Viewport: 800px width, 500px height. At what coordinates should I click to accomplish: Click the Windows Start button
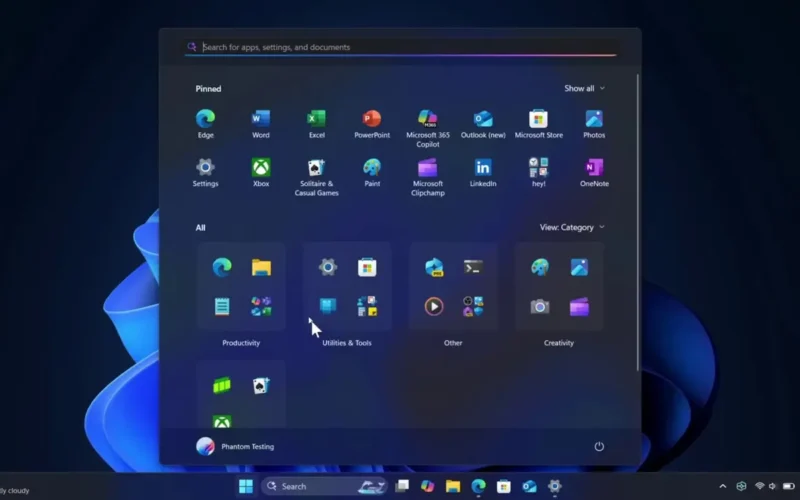tap(246, 486)
